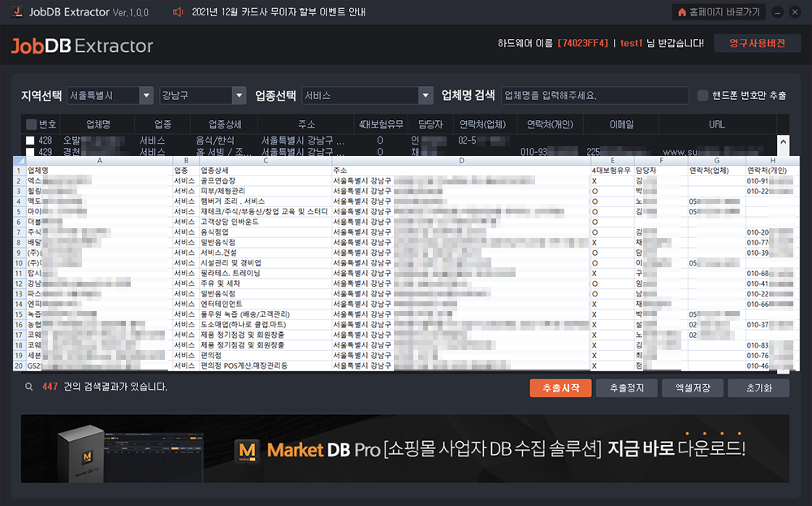Image resolution: width=812 pixels, height=506 pixels.
Task: Click the 연락처(개인) header in dark results table
Action: [x=550, y=124]
